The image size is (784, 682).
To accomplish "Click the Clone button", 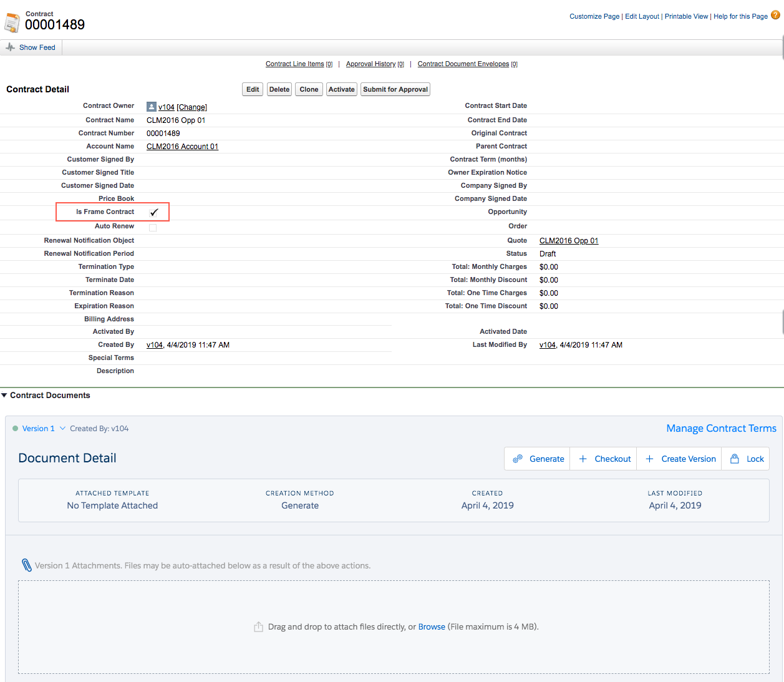I will coord(309,89).
